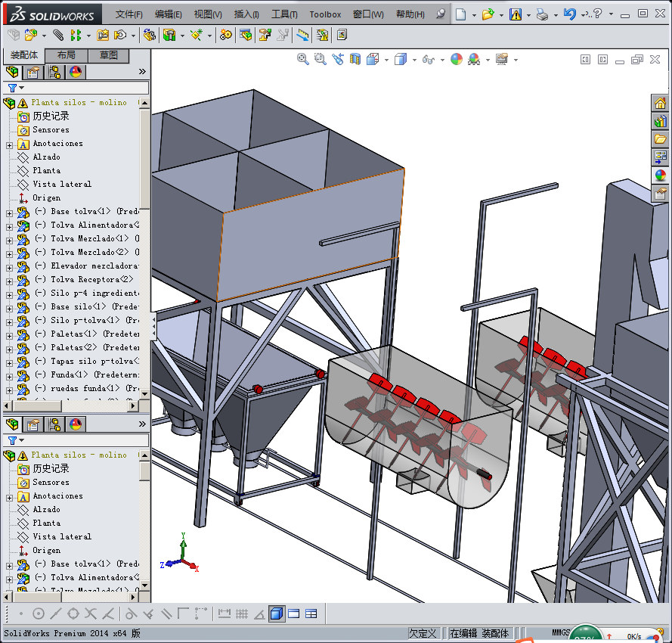Click the upper feature tree vertical scrollbar
Viewport: 672px width, 643px height.
pos(144,159)
